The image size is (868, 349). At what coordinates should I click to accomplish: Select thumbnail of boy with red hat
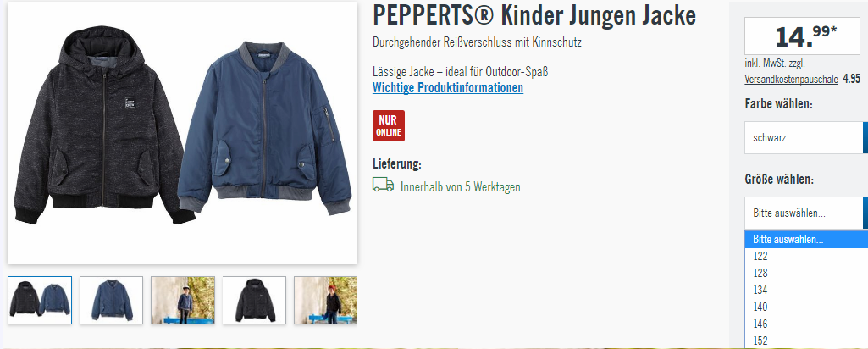pos(325,300)
